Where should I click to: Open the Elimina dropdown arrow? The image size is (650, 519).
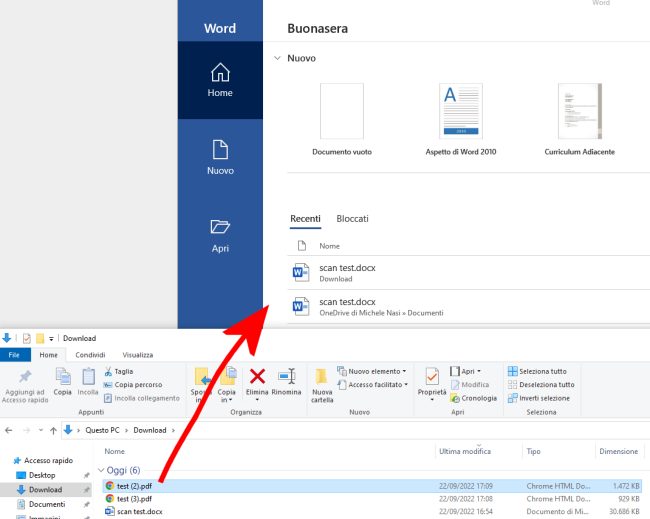(x=257, y=400)
